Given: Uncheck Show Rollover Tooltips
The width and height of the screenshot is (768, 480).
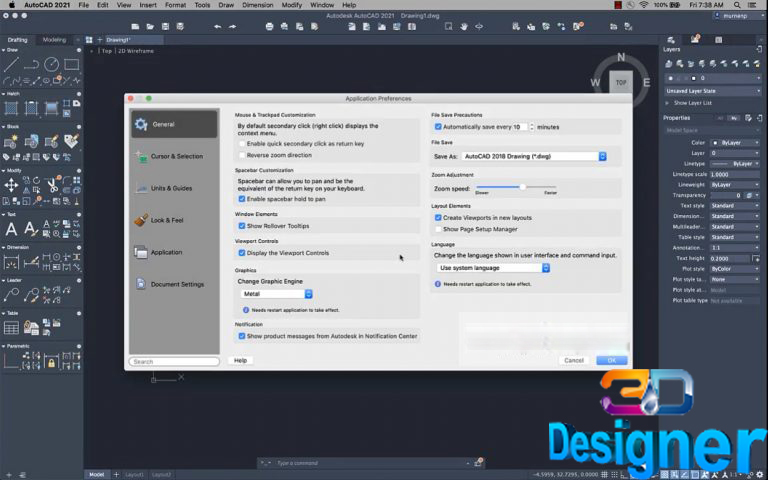Looking at the screenshot, I should [242, 226].
